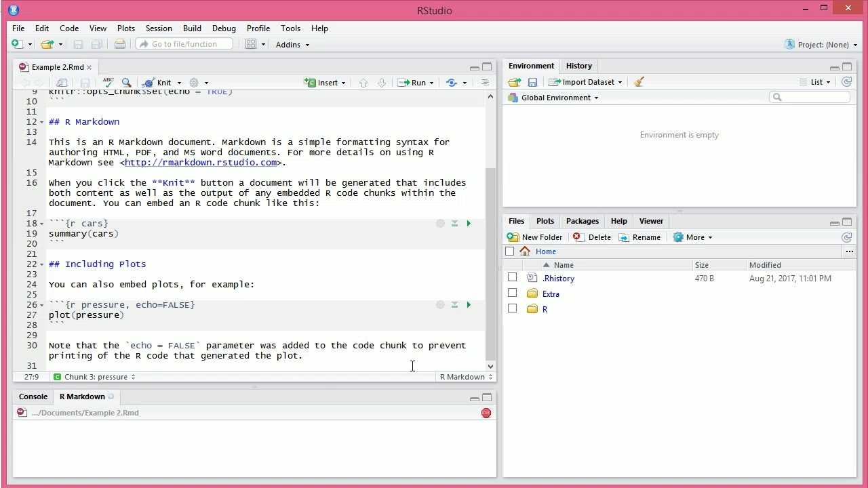The image size is (868, 488).
Task: Open the .Rhistory file link
Action: pyautogui.click(x=559, y=279)
